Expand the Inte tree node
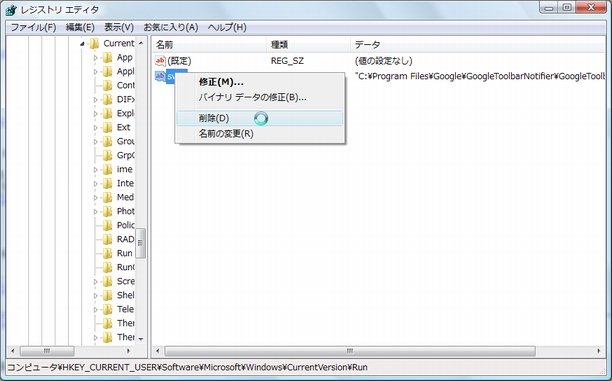The height and width of the screenshot is (381, 612). point(95,184)
